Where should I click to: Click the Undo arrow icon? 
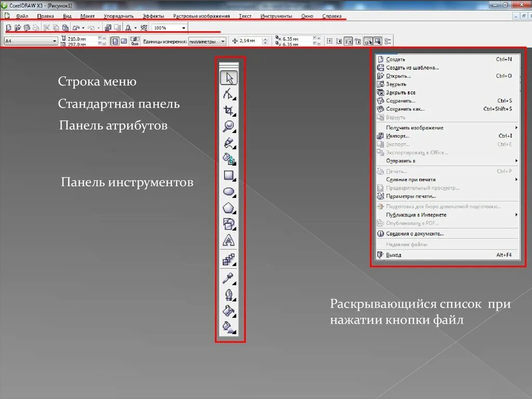tap(76, 28)
